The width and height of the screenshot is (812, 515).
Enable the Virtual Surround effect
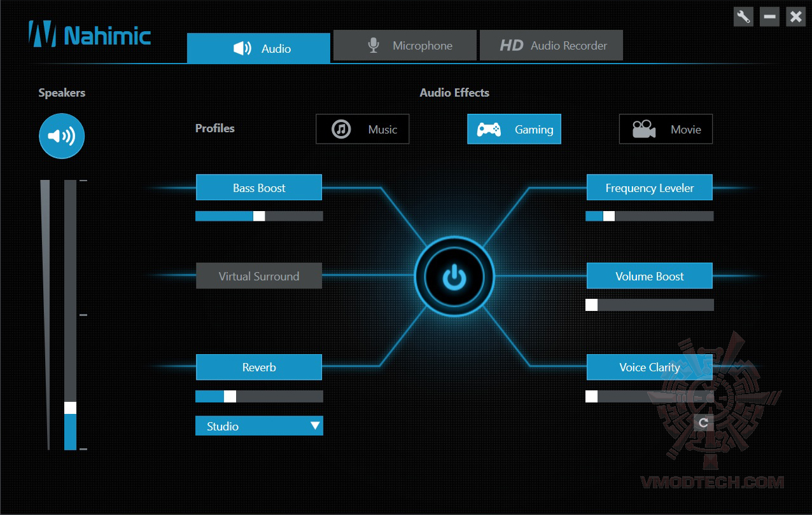click(259, 276)
